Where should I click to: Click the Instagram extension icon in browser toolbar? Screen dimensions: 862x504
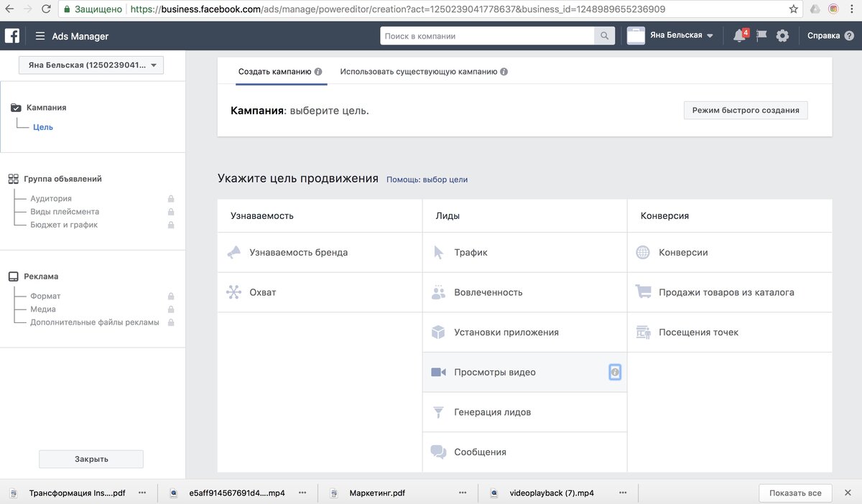833,9
